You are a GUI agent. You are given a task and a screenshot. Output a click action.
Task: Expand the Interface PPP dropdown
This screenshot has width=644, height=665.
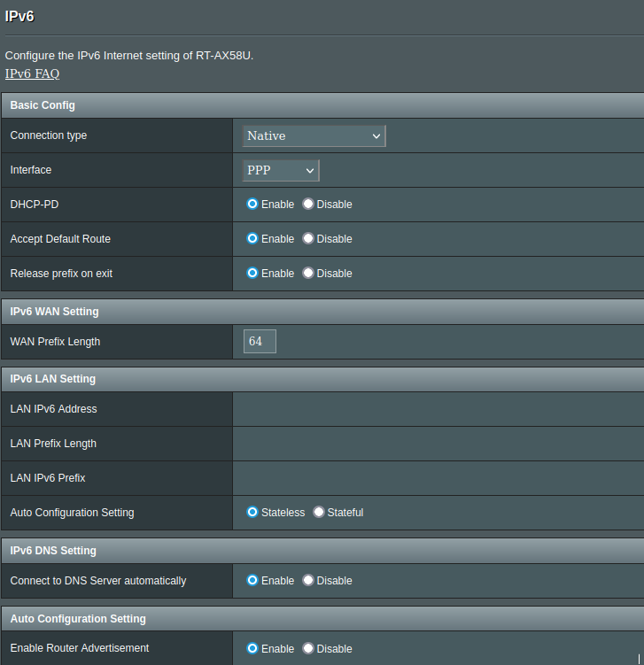281,170
